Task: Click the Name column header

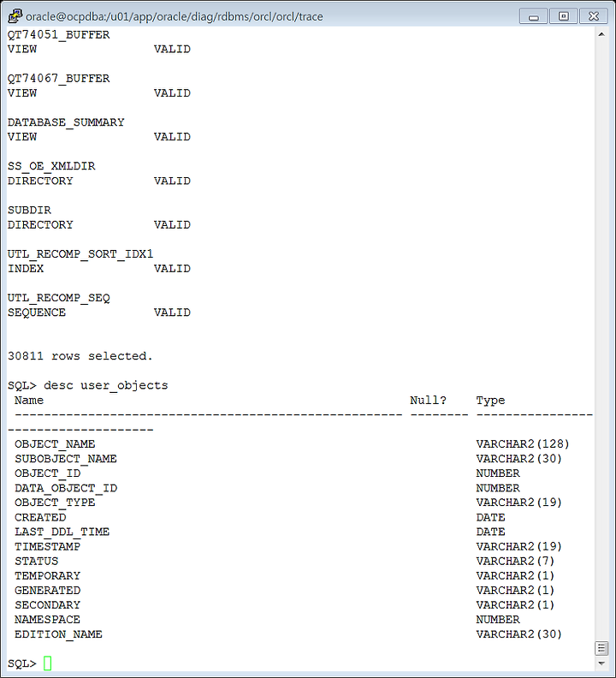Action: point(29,400)
